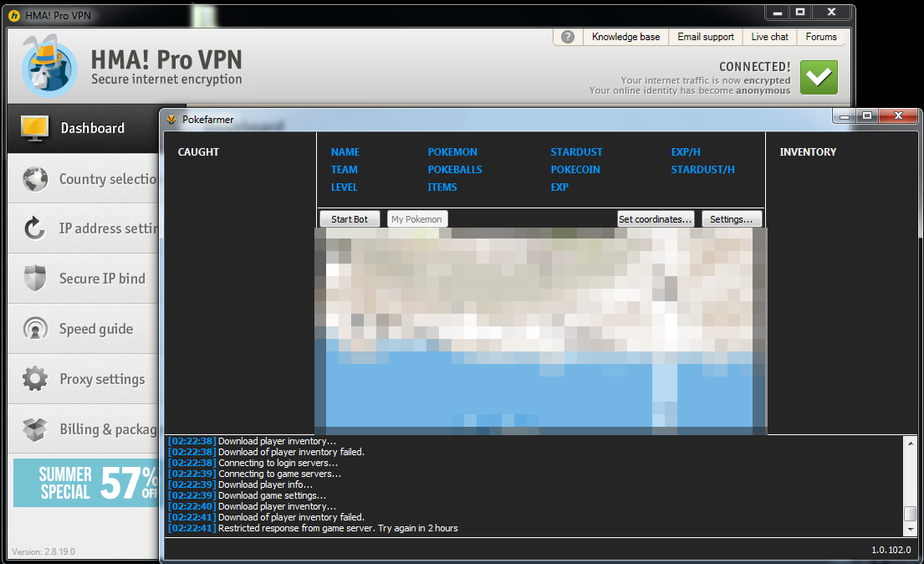Click the STARDUST stat label
This screenshot has height=564, width=924.
[576, 151]
